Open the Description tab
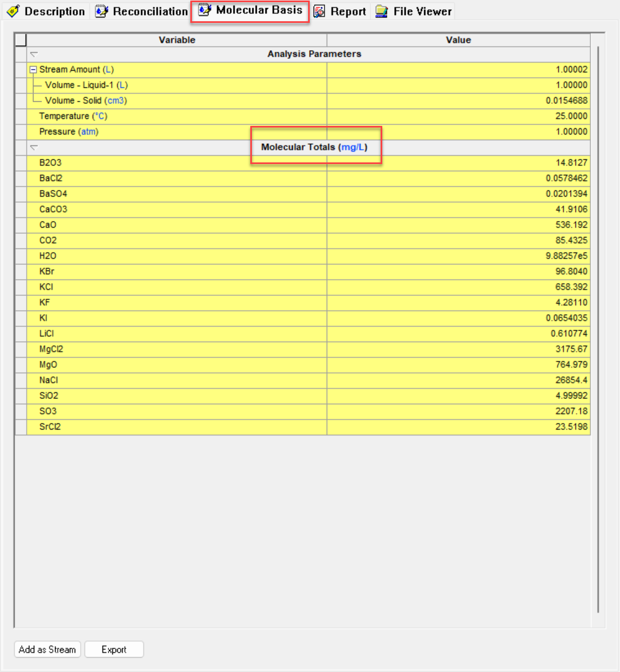 tap(46, 11)
